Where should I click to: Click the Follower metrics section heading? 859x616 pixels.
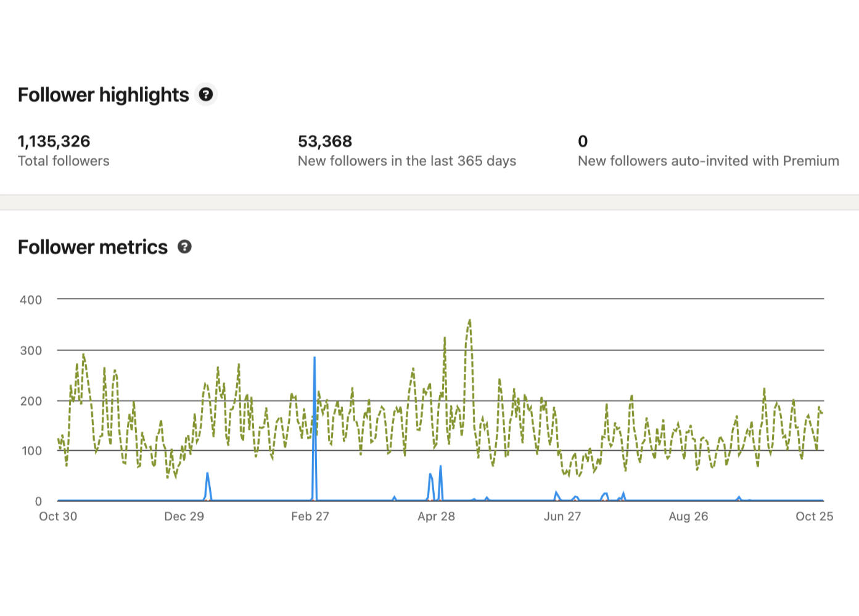coord(92,247)
